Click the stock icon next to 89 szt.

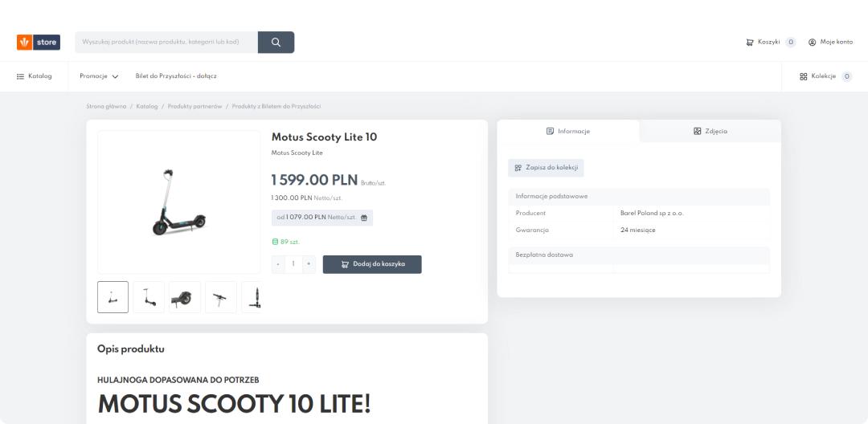(275, 242)
